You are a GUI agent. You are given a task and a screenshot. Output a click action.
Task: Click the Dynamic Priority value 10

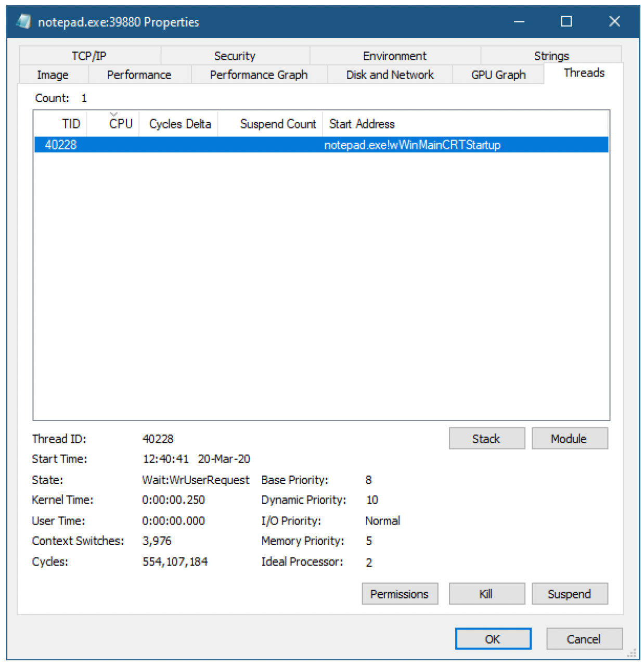pos(372,500)
